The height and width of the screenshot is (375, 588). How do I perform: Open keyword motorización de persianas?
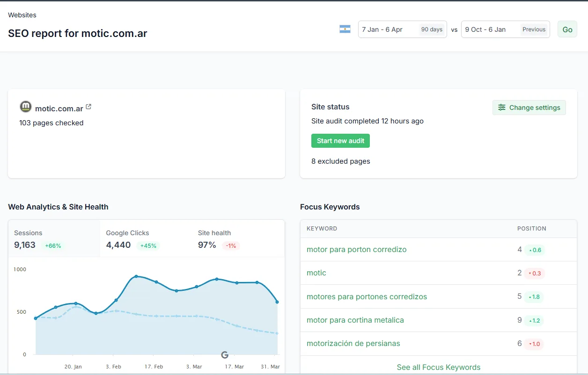(353, 344)
